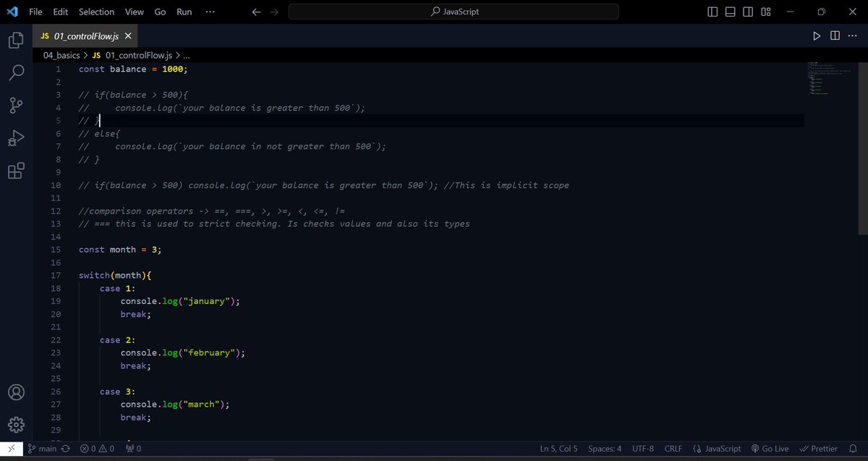Start Go Live server
868x461 pixels.
(x=770, y=449)
